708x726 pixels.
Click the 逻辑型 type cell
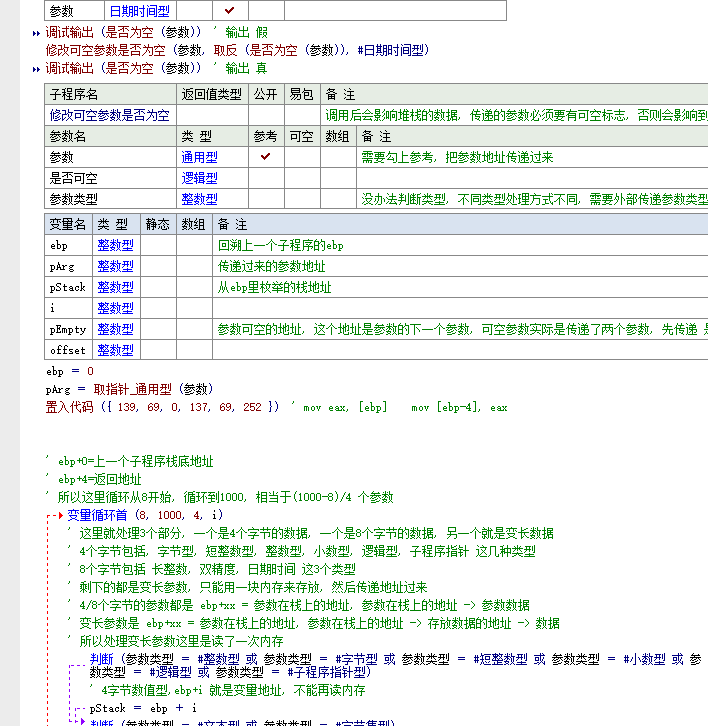click(x=199, y=178)
